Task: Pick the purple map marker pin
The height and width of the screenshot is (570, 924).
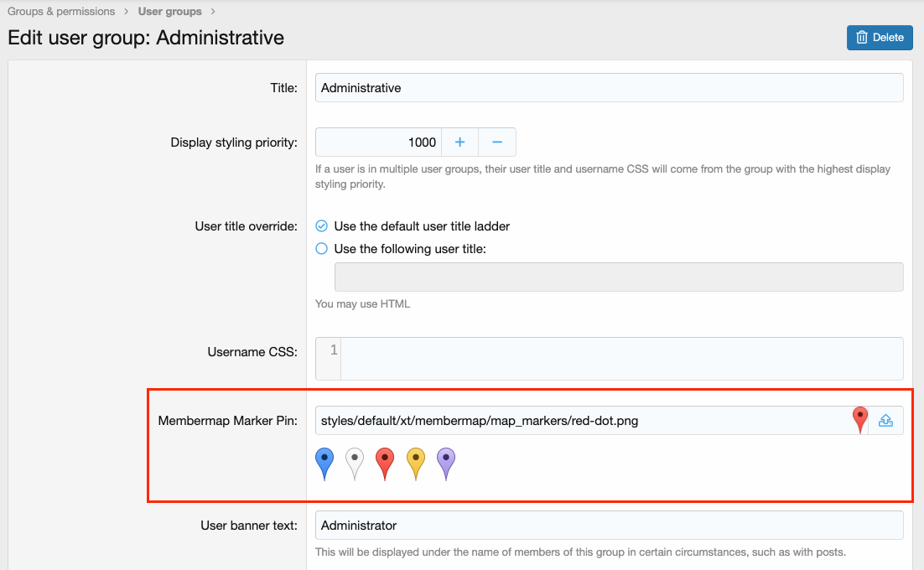Action: 446,463
